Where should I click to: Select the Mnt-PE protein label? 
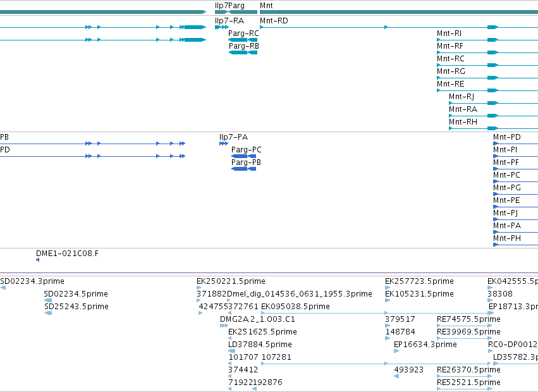pyautogui.click(x=506, y=200)
